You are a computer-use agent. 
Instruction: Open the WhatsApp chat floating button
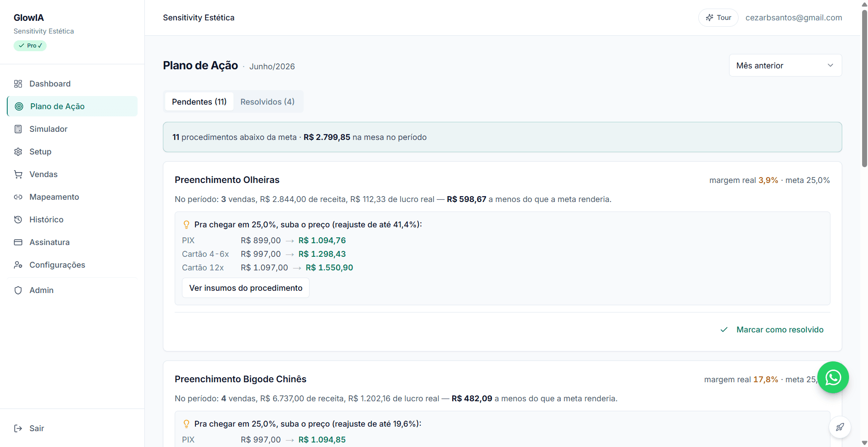(x=833, y=377)
